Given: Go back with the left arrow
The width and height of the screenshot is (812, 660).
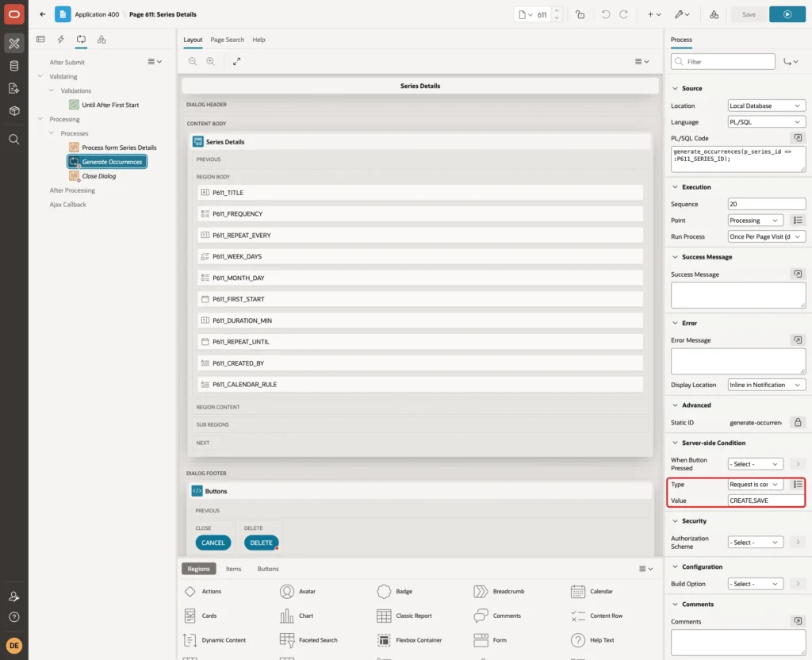Looking at the screenshot, I should click(43, 14).
